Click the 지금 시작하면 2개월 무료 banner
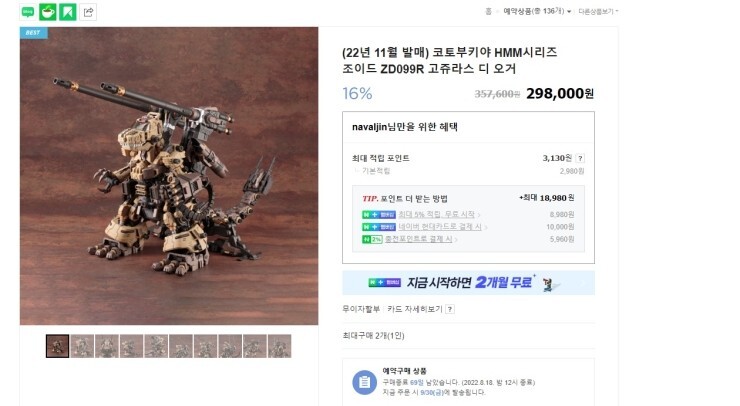The height and width of the screenshot is (406, 740). pyautogui.click(x=468, y=283)
